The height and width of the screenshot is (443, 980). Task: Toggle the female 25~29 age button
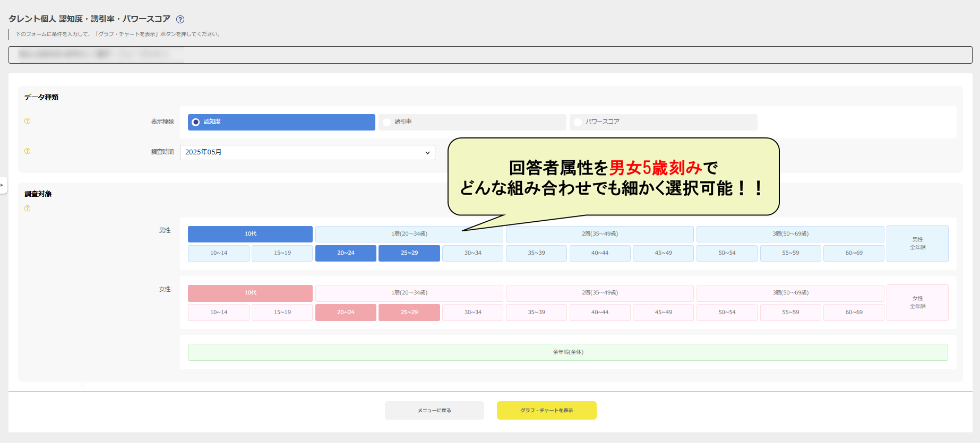pyautogui.click(x=409, y=312)
